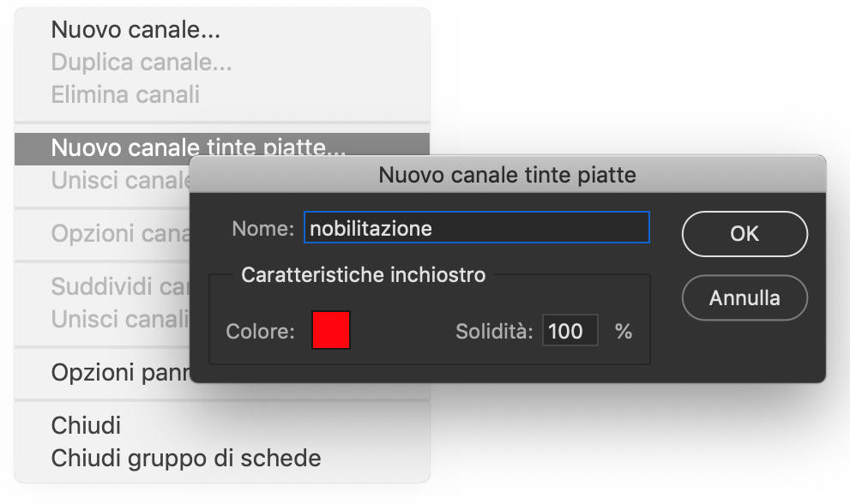This screenshot has height=504, width=850.
Task: Select the Elimina canali menu entry
Action: (x=125, y=93)
